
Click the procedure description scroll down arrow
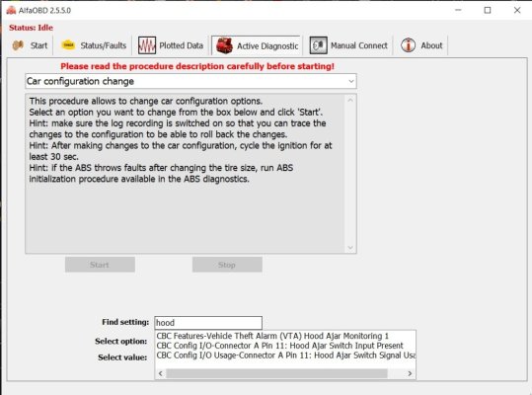point(350,248)
